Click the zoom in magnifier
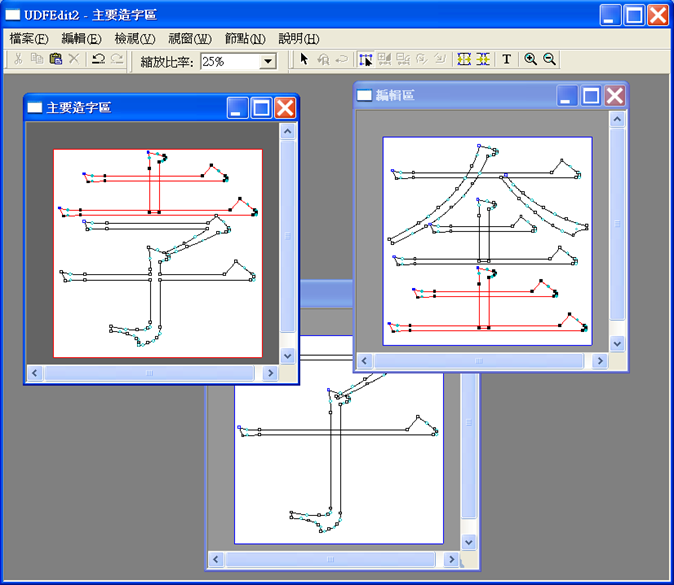674x585 pixels. (x=530, y=59)
